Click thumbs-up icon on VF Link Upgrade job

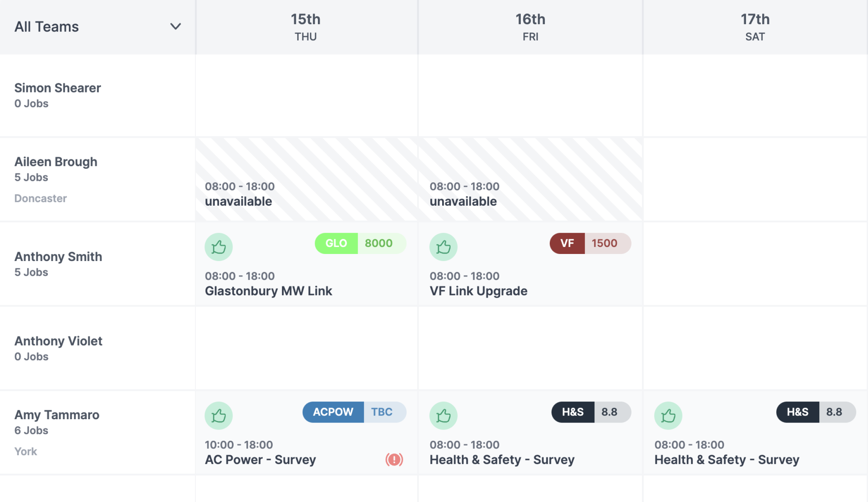click(x=443, y=247)
